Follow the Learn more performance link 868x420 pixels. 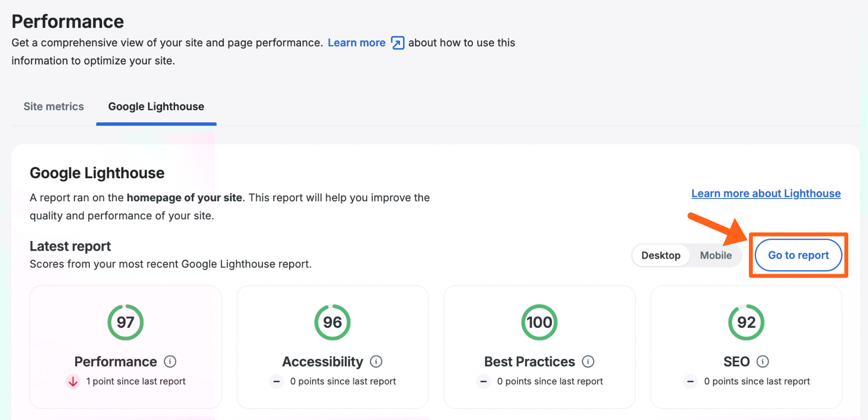pos(356,43)
